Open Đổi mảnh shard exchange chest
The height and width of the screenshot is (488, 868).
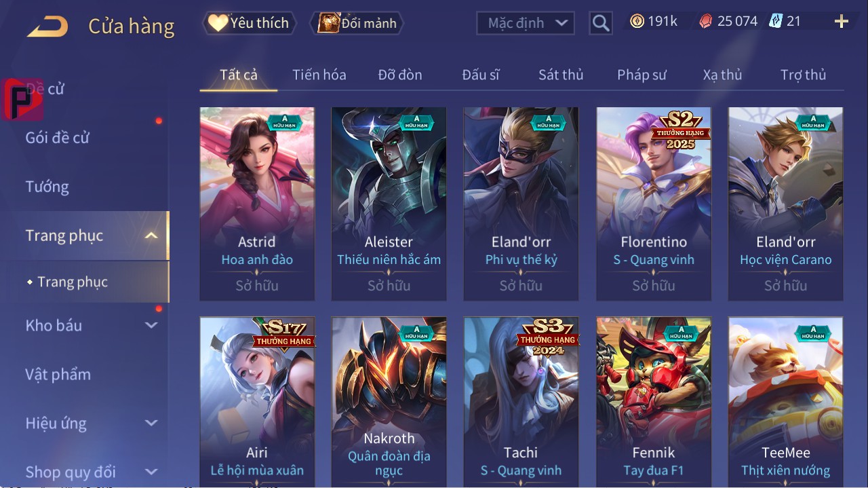(357, 23)
